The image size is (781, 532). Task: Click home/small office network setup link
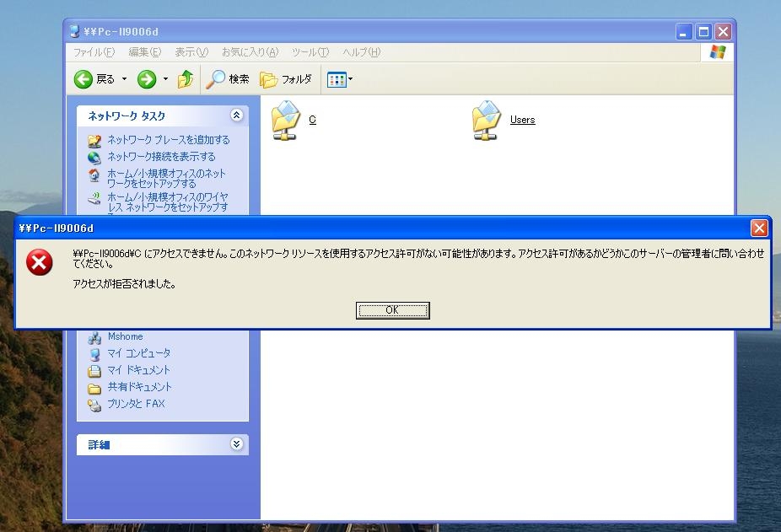pos(166,179)
